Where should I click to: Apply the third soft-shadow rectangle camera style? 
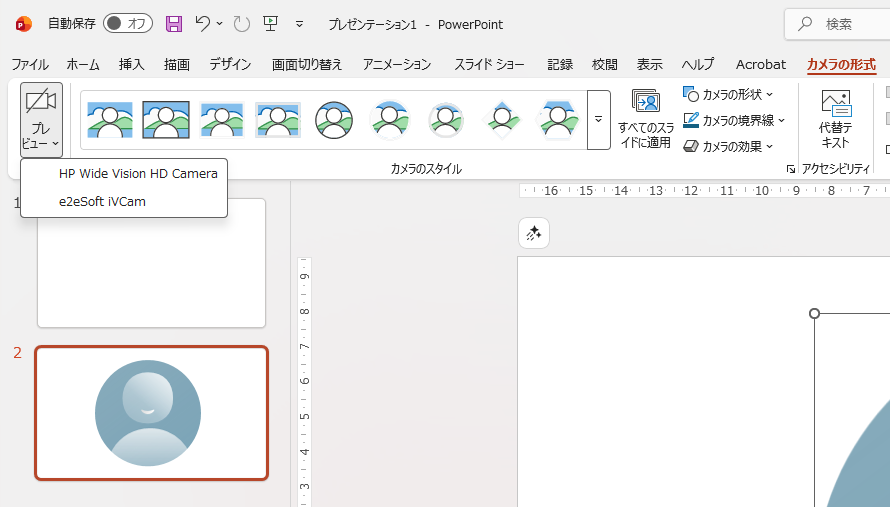pyautogui.click(x=222, y=120)
